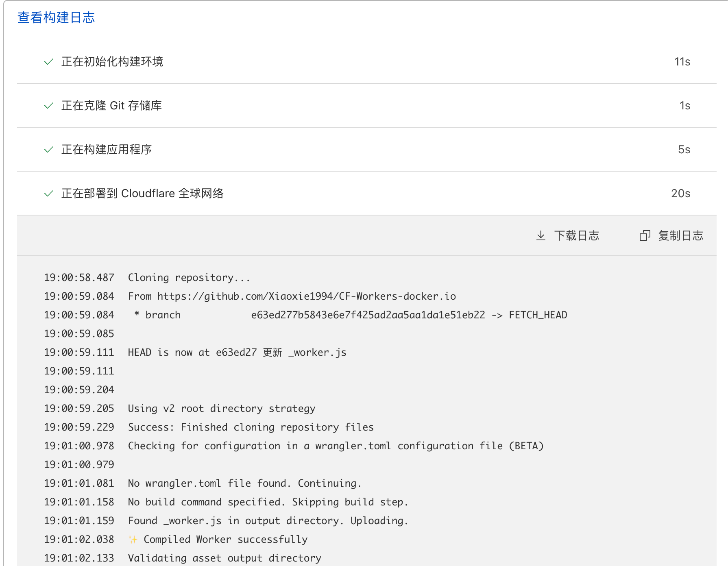
Task: Click the 20s duration value
Action: [x=680, y=194]
